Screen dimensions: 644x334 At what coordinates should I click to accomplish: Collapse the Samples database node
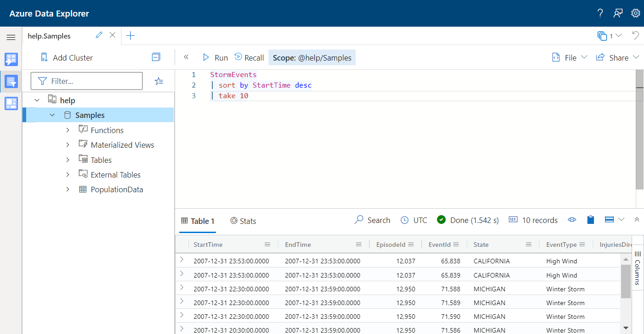[53, 115]
